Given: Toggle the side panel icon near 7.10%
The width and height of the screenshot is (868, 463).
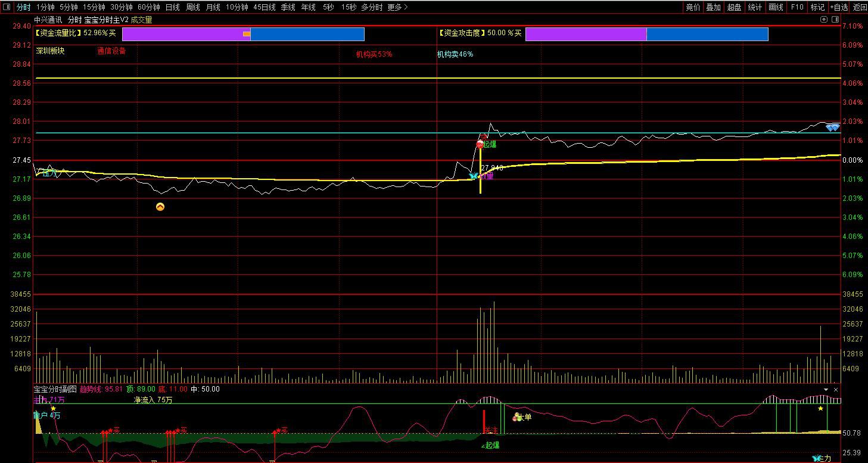Looking at the screenshot, I should click(835, 20).
